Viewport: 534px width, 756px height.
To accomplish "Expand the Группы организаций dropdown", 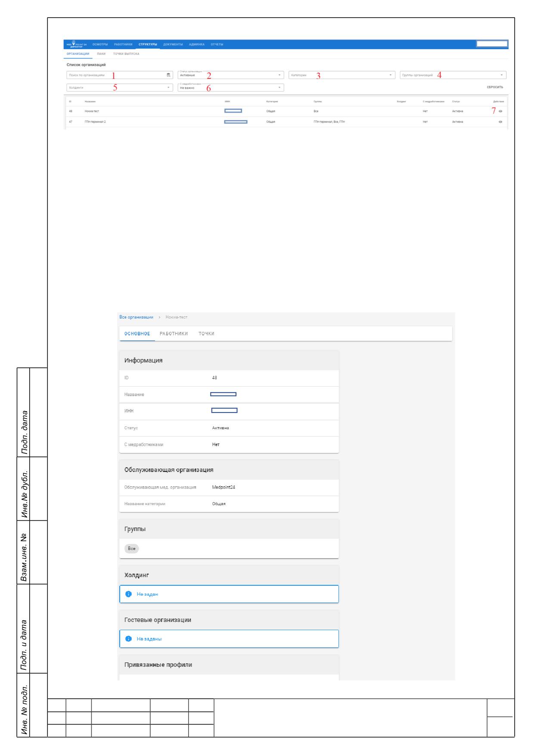I will pyautogui.click(x=453, y=75).
